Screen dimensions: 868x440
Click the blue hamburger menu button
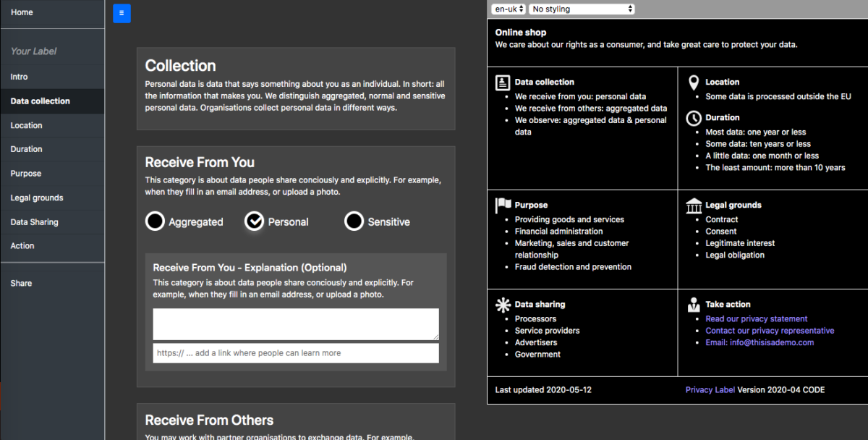(122, 13)
